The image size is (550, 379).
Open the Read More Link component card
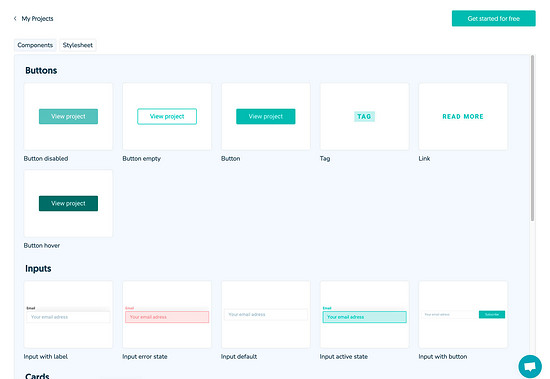(463, 117)
